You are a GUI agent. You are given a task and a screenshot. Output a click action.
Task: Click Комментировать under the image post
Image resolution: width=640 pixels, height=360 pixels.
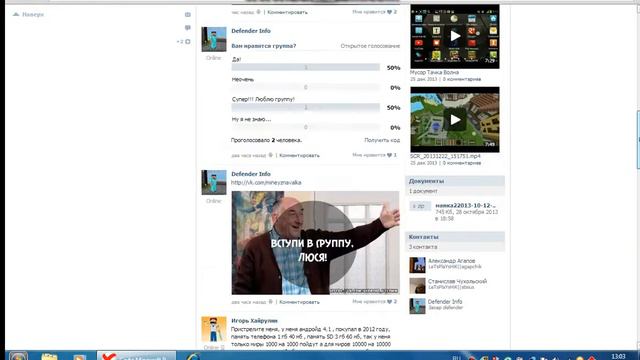299,302
